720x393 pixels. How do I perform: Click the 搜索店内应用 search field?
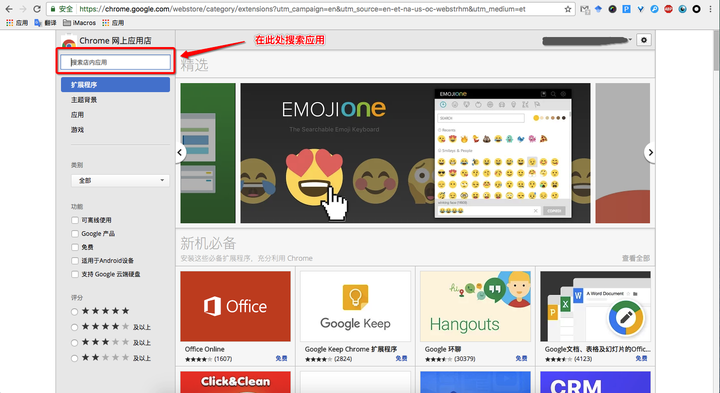tap(115, 62)
